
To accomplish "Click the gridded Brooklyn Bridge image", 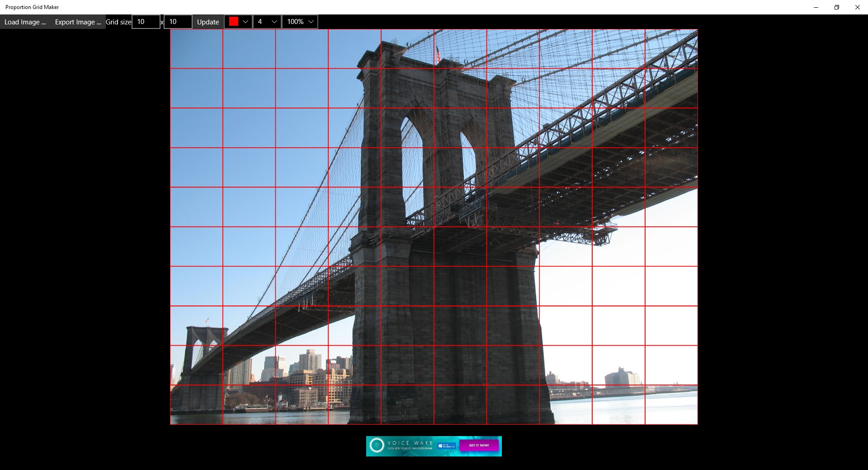I will [x=433, y=226].
